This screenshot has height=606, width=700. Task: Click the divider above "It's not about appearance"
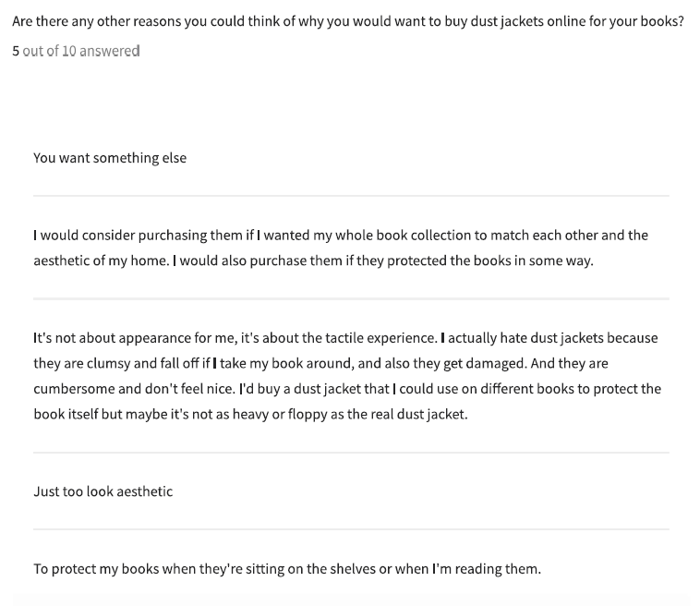click(x=351, y=298)
